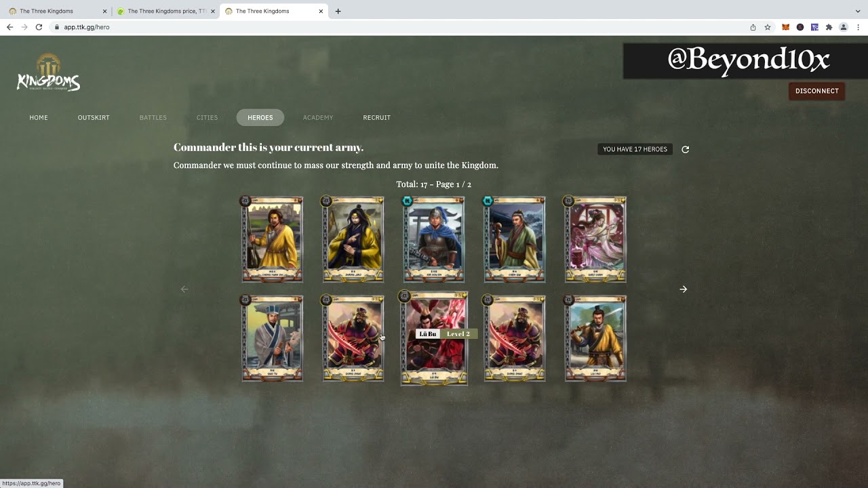This screenshot has width=868, height=488.
Task: Click the address bar URL field
Action: point(400,27)
